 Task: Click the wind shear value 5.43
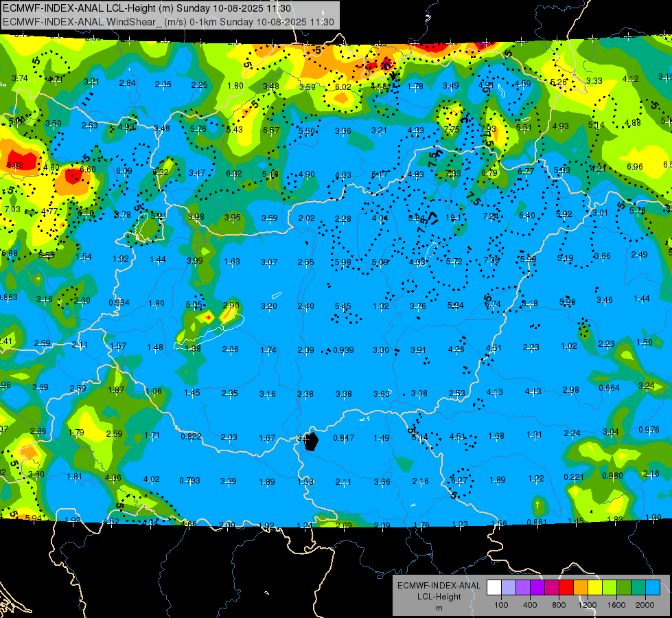pyautogui.click(x=235, y=130)
